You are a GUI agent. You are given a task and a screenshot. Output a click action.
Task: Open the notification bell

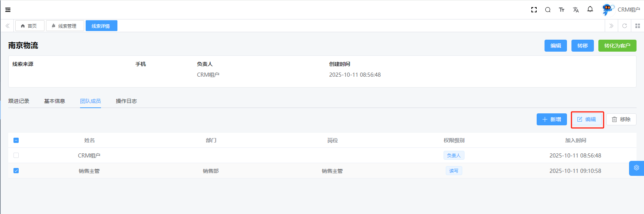click(x=590, y=9)
